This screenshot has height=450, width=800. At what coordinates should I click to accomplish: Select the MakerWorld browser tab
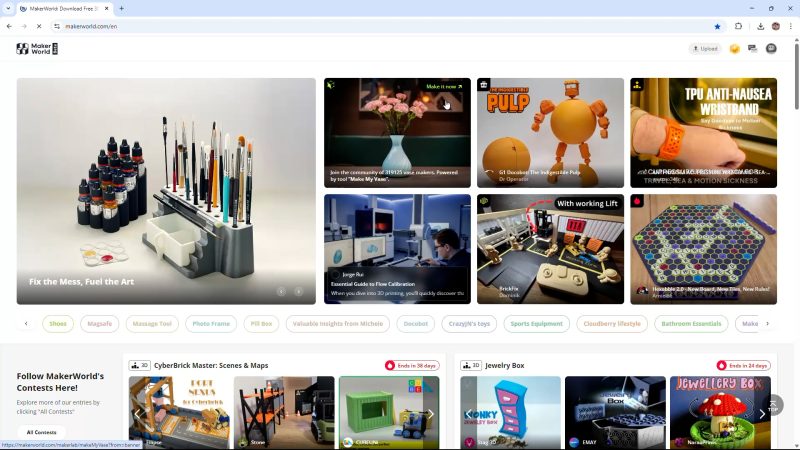click(x=64, y=9)
